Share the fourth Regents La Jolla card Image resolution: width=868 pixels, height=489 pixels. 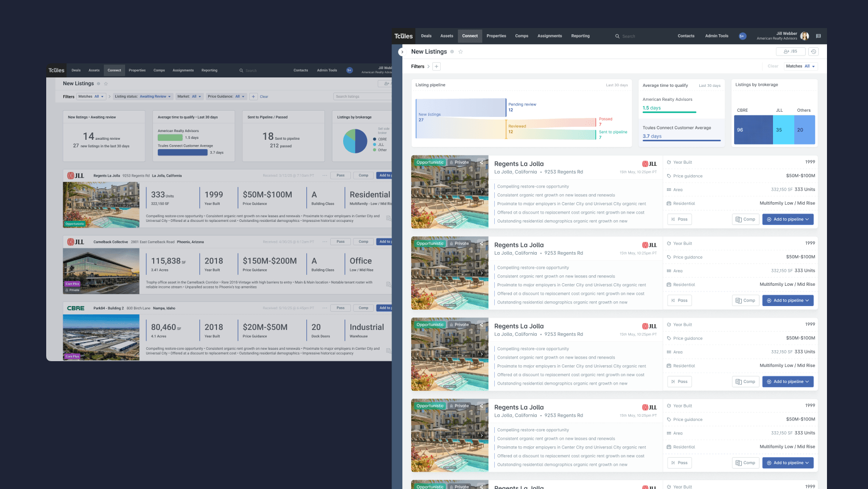point(481,405)
